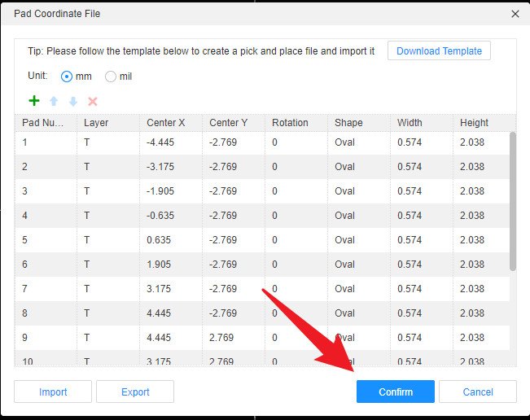
Task: Click the red delete row X icon
Action: [x=93, y=102]
